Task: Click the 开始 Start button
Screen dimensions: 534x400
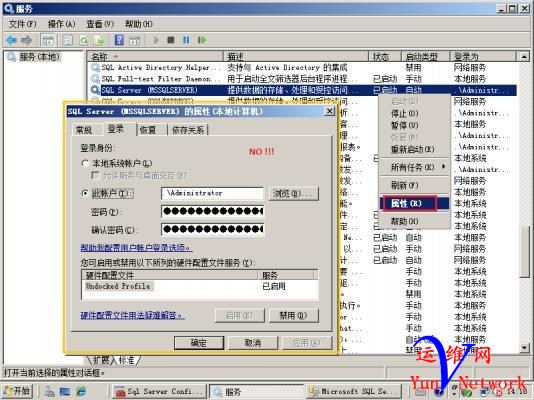Action: tap(17, 391)
